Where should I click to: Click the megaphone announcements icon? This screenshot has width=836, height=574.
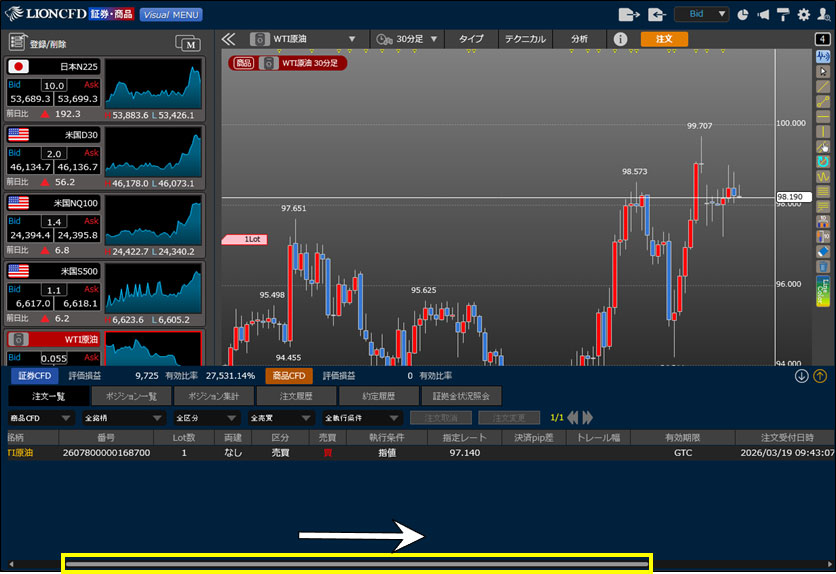[x=763, y=15]
